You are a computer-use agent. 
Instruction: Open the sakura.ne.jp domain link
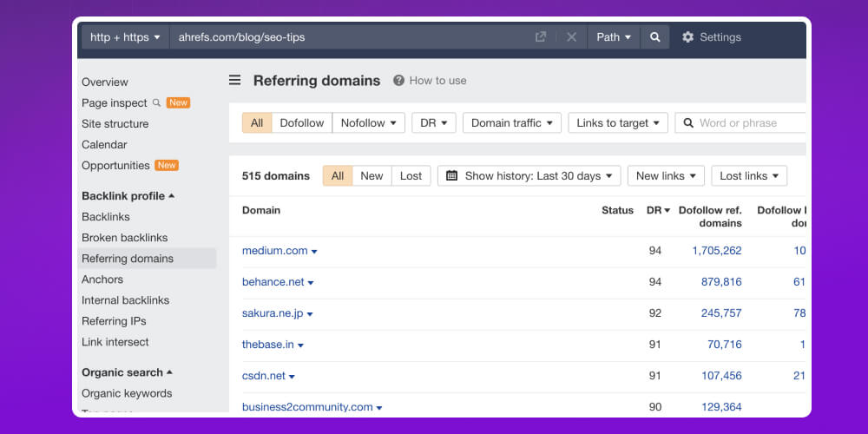273,313
